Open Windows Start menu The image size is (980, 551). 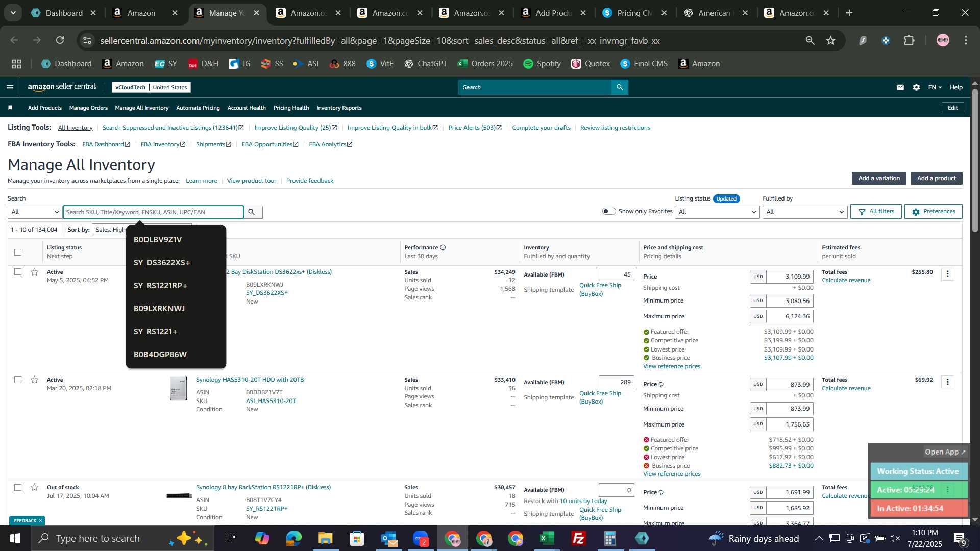coord(15,538)
